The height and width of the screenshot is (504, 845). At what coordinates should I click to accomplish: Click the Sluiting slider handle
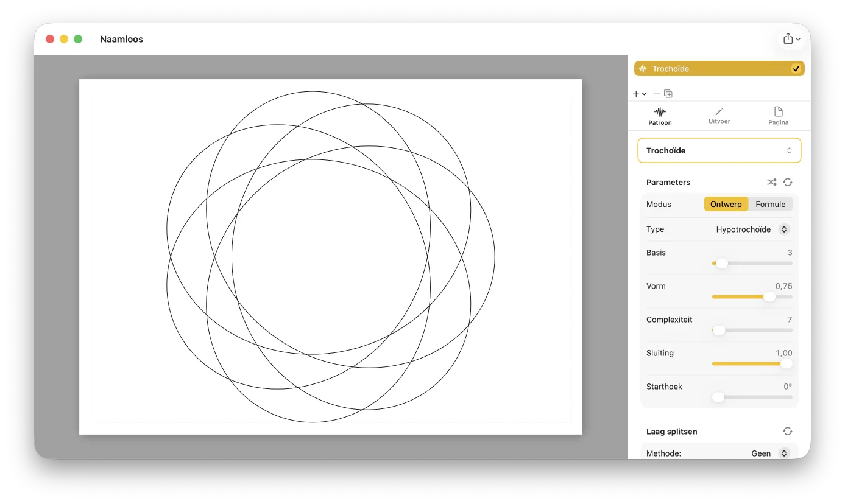point(787,363)
